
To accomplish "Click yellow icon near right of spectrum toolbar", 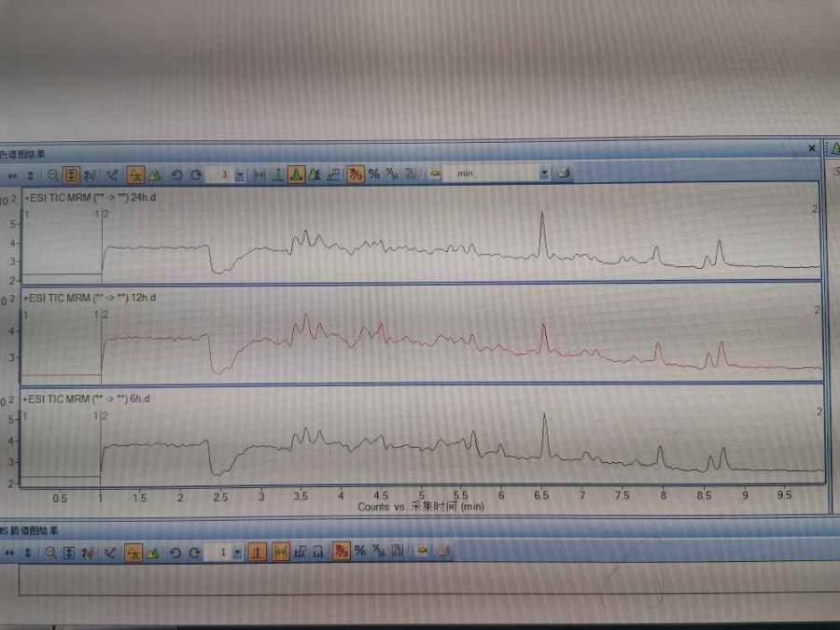I will point(422,550).
